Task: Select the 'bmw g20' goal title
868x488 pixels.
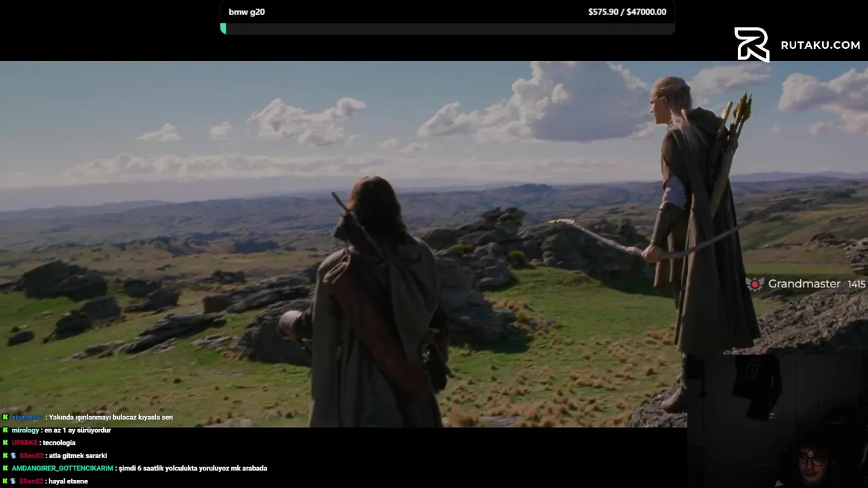Action: coord(247,12)
